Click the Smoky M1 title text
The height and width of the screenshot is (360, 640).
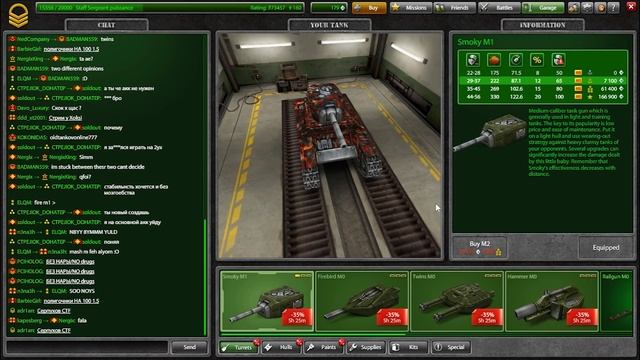pyautogui.click(x=475, y=42)
